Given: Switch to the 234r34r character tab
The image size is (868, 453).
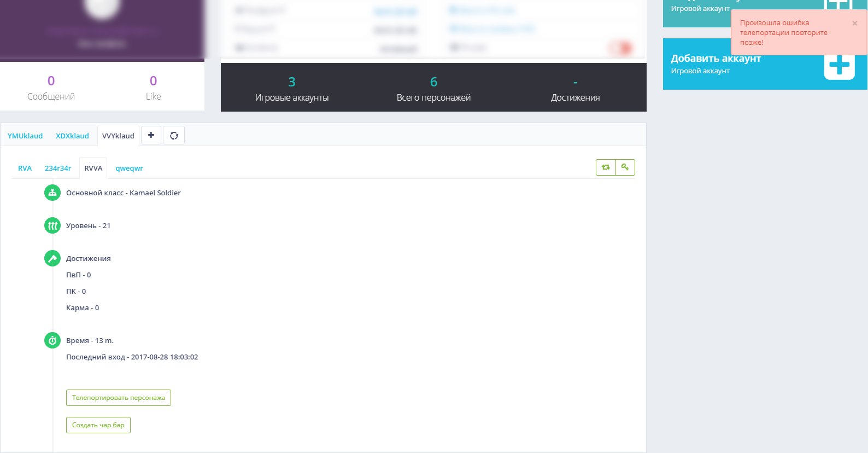Looking at the screenshot, I should tap(58, 168).
